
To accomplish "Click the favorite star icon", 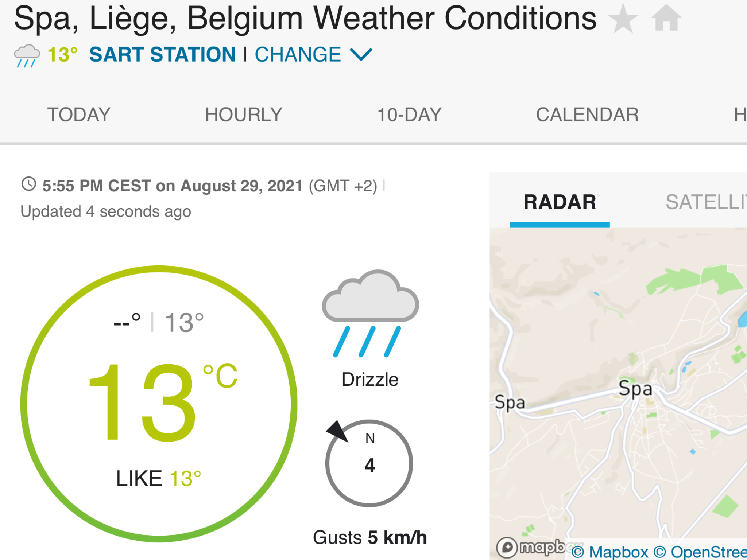I will 623,18.
